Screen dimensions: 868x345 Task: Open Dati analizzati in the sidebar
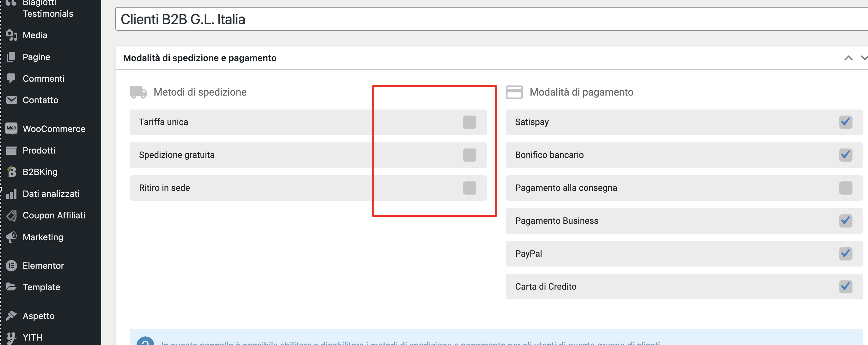(x=51, y=194)
